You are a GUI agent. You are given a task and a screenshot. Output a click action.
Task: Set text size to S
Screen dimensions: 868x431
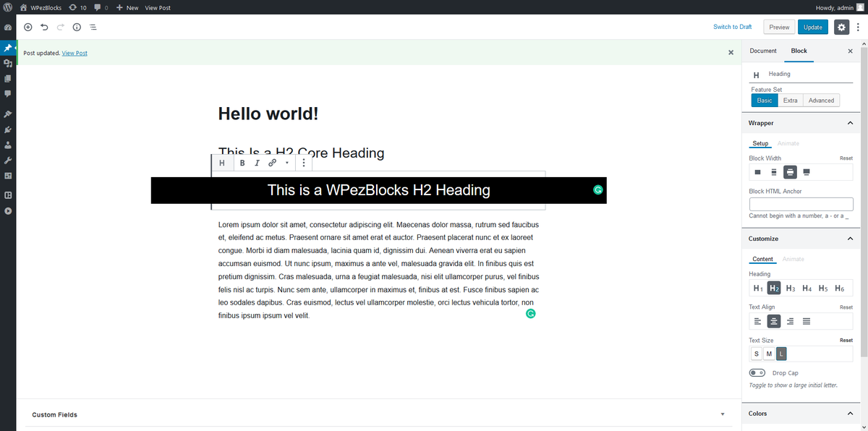coord(757,354)
